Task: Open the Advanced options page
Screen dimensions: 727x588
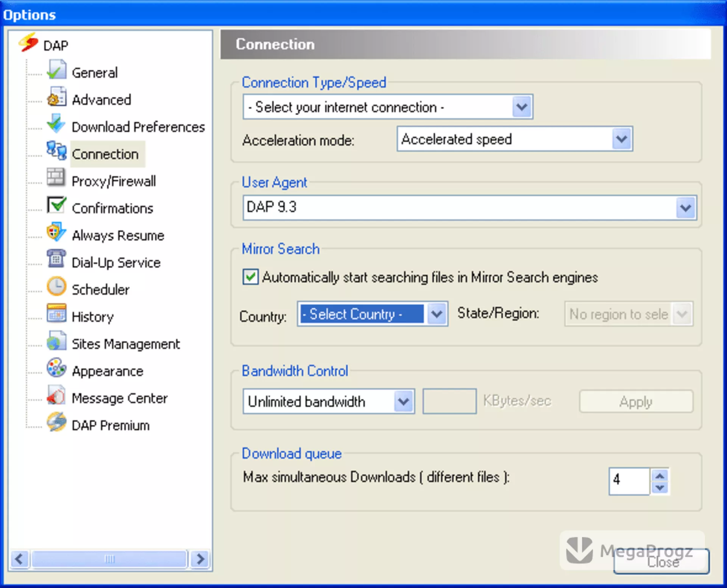Action: click(101, 100)
